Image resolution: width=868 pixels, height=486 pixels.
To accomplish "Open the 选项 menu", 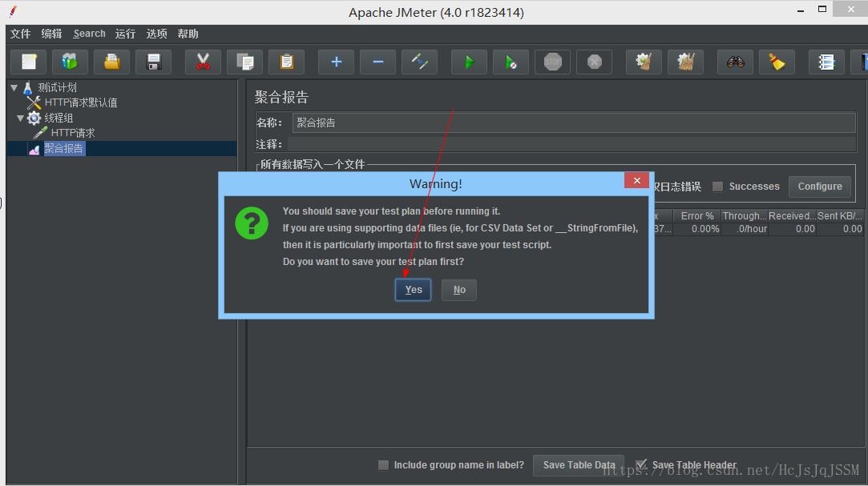I will pyautogui.click(x=156, y=34).
